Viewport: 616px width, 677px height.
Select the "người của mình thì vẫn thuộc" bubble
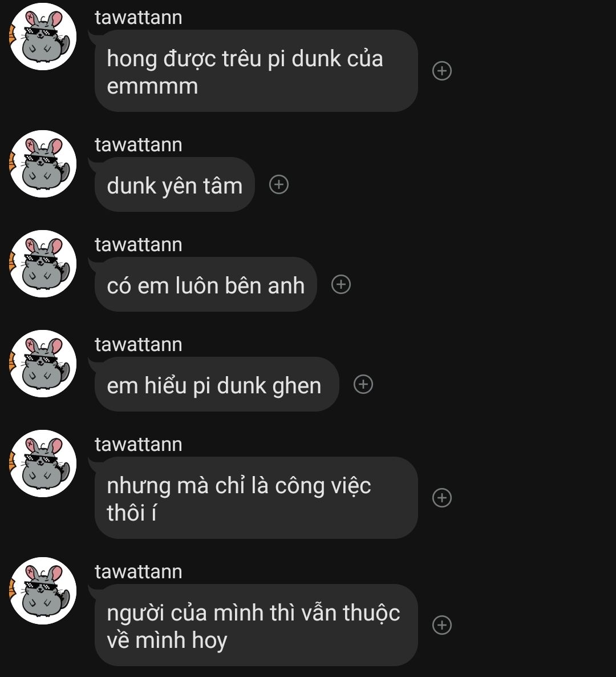tap(256, 625)
